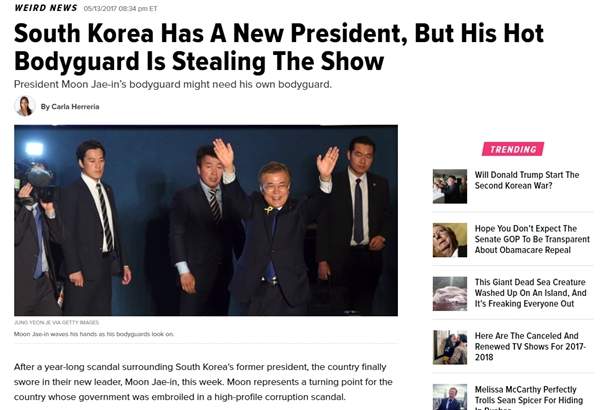Open thumbnail for Second Korean War story
This screenshot has width=600, height=410.
[450, 186]
